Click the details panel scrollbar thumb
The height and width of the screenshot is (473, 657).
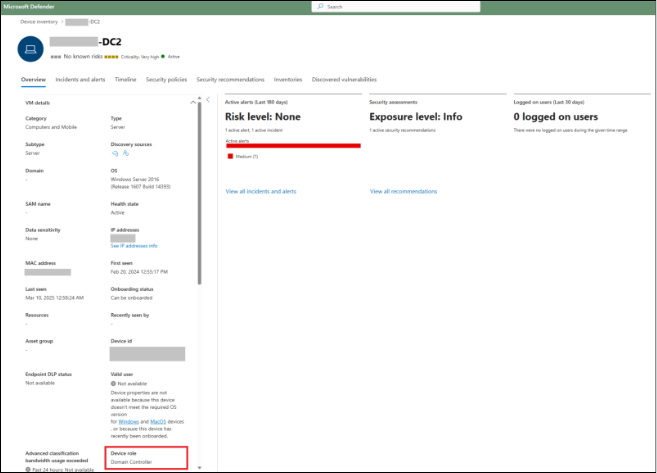(x=199, y=193)
